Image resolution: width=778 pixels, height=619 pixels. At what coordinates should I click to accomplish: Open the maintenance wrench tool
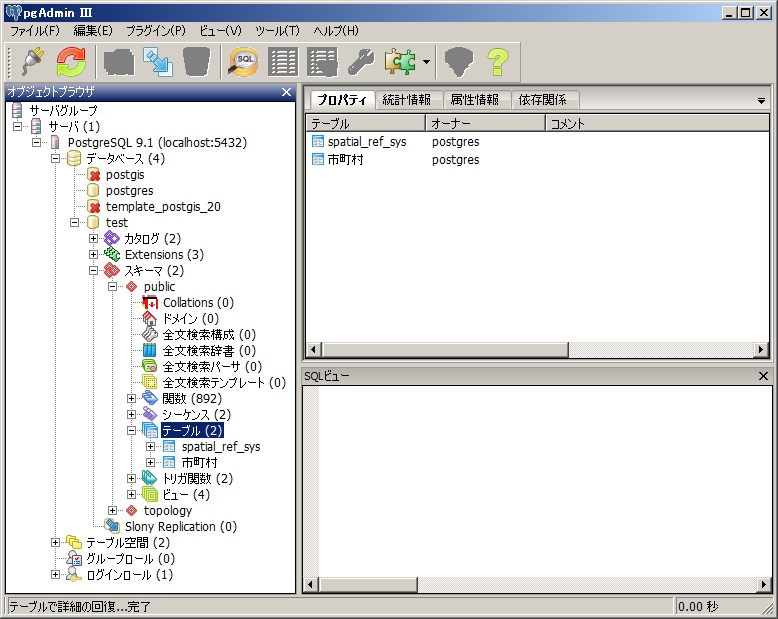pyautogui.click(x=360, y=62)
